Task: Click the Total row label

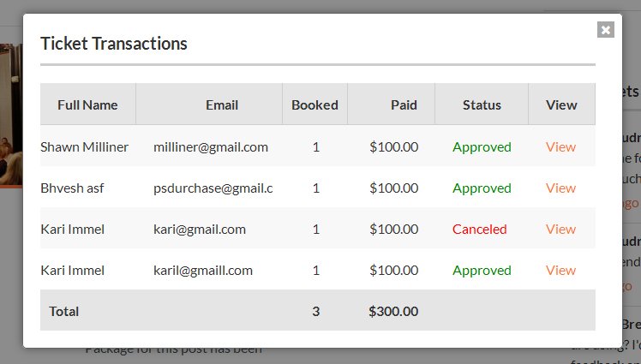Action: (x=63, y=311)
